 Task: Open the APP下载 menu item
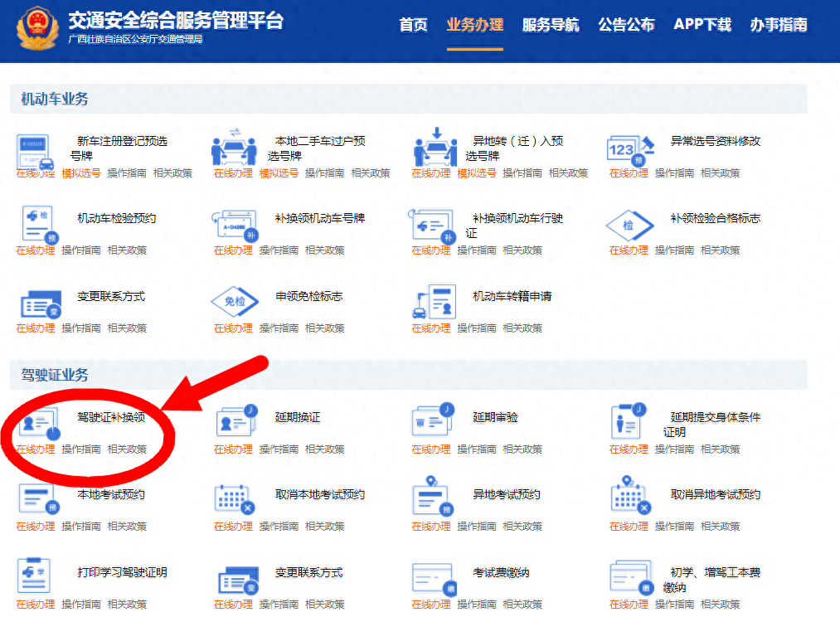tap(702, 25)
